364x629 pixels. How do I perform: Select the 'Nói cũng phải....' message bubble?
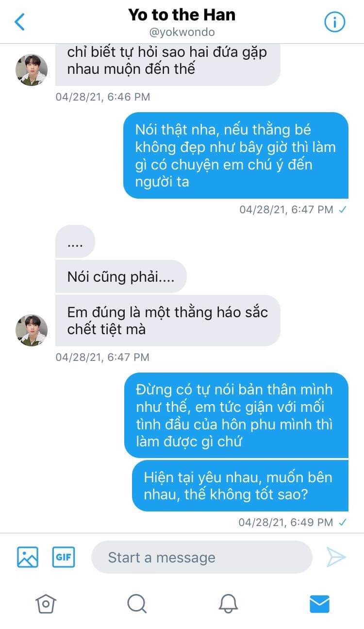[121, 276]
